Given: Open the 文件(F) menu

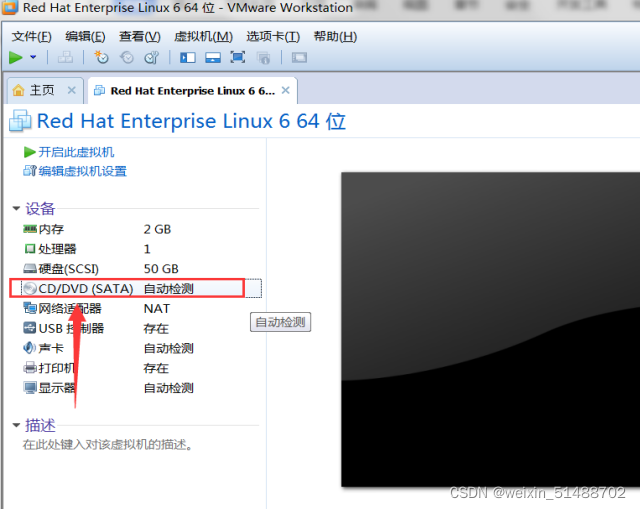Looking at the screenshot, I should pyautogui.click(x=31, y=37).
